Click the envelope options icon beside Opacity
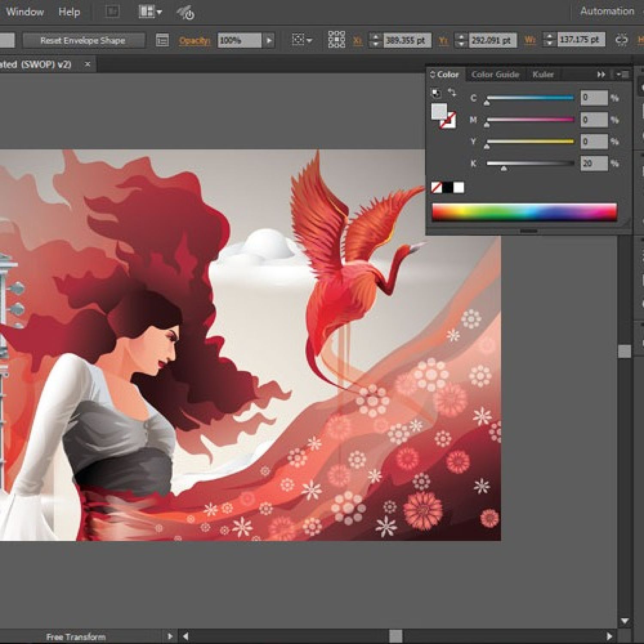This screenshot has width=644, height=644. coord(162,40)
